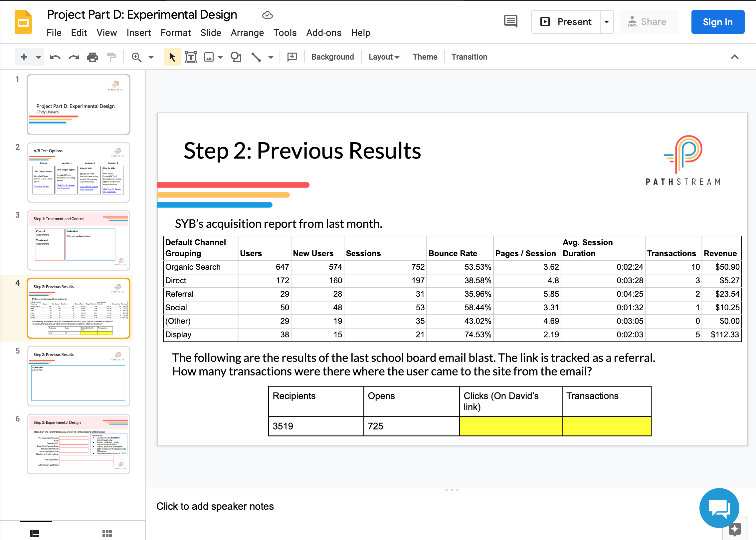Click the insert image icon
756x540 pixels.
point(209,57)
